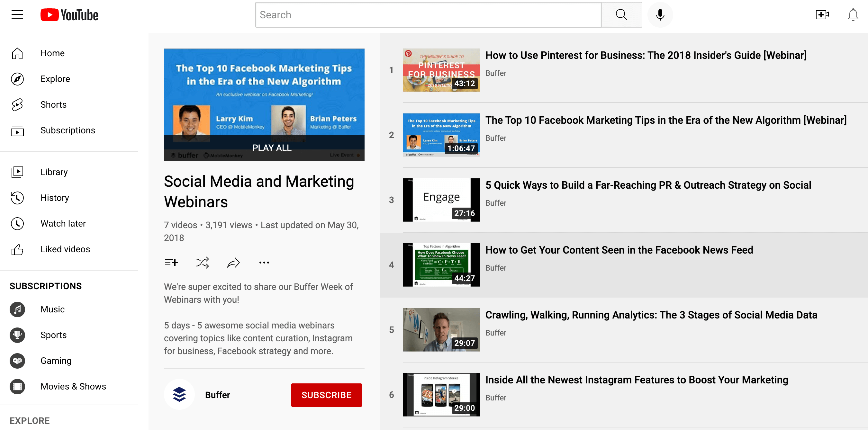Click the Movies & Shows film icon
The height and width of the screenshot is (430, 868).
coord(17,386)
